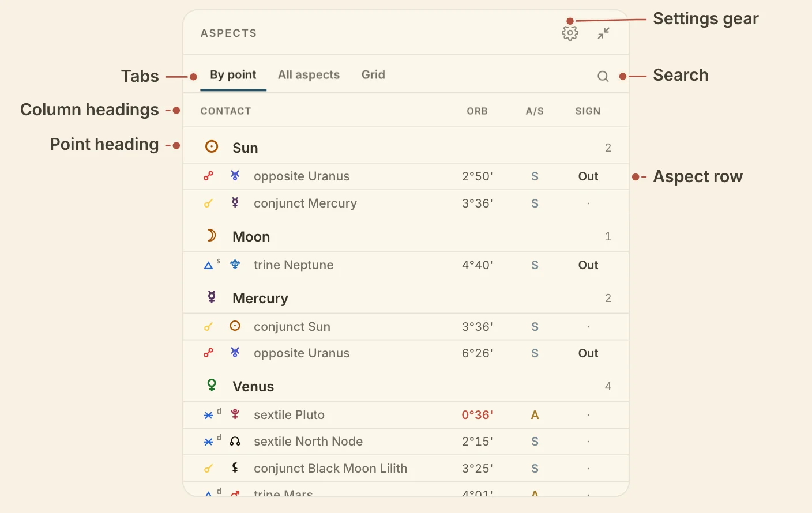Click the red 0°36' orb value
The width and height of the screenshot is (812, 513).
477,415
